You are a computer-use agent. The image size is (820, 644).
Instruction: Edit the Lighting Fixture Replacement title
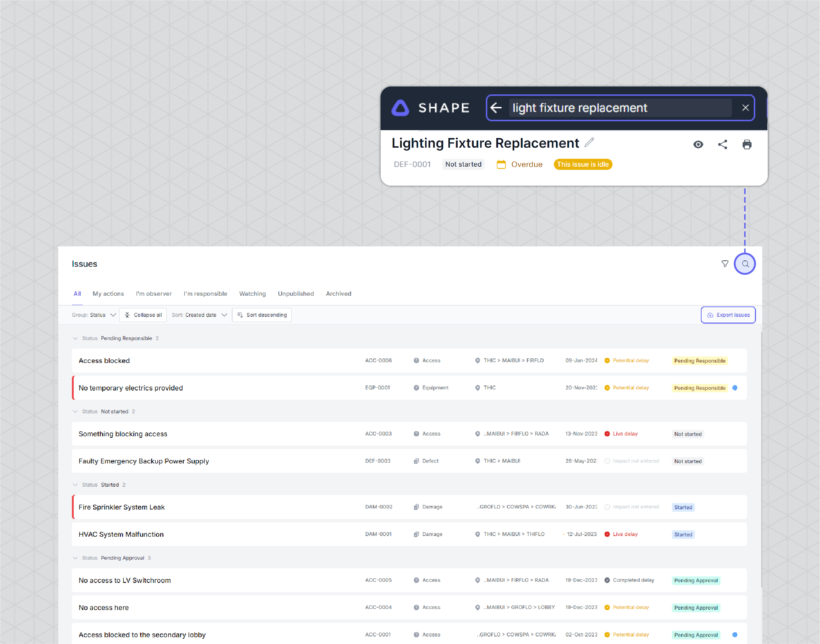(589, 143)
